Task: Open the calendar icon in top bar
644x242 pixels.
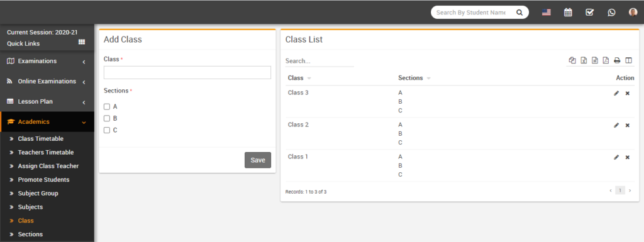Action: pos(568,13)
